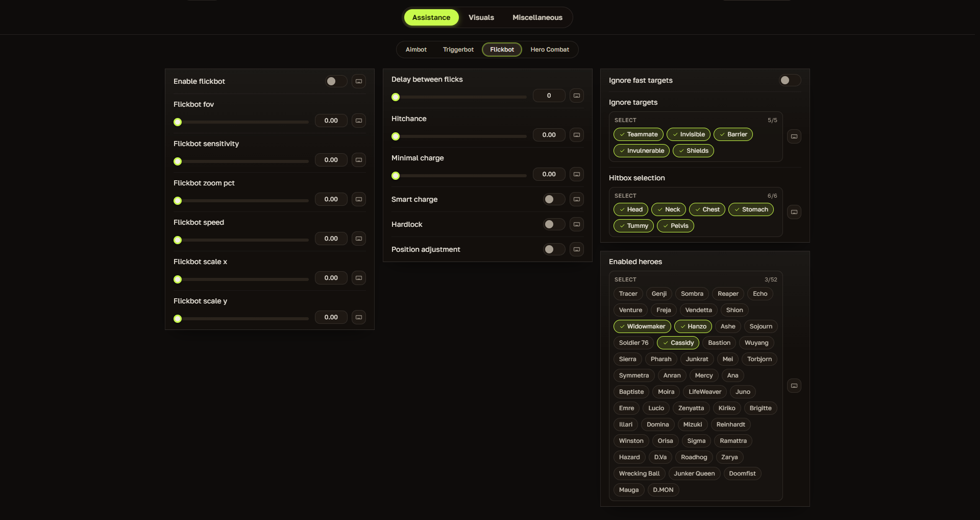Click keybind icon beside Hitbox selection list
Screen dimensions: 980x520
(x=794, y=212)
